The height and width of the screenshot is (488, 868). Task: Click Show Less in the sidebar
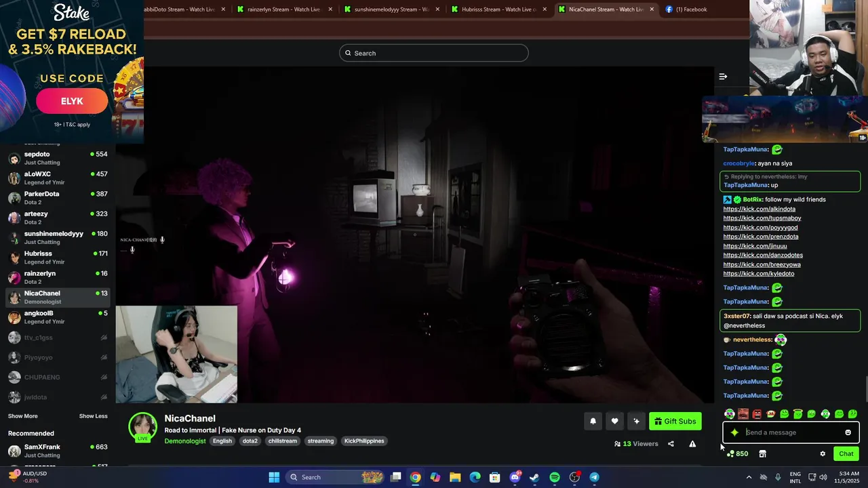click(94, 416)
